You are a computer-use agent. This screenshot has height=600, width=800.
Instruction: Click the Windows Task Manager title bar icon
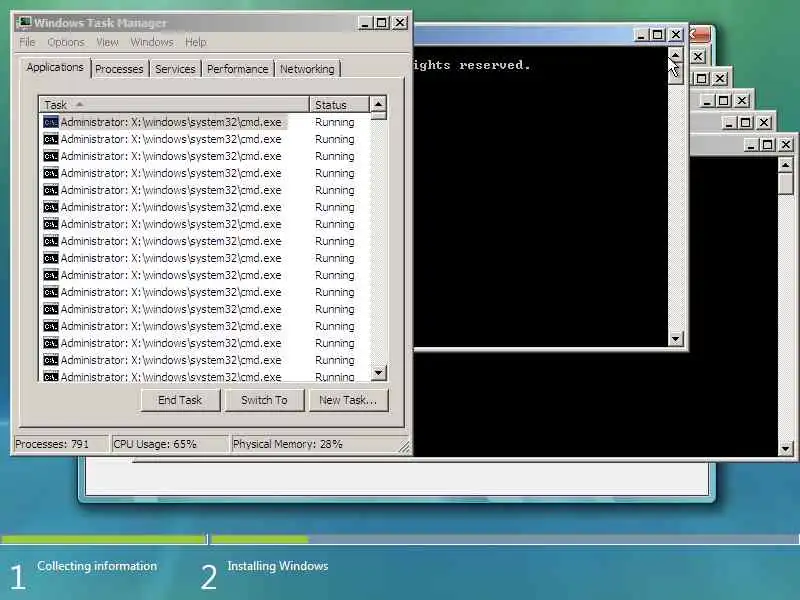[x=23, y=22]
